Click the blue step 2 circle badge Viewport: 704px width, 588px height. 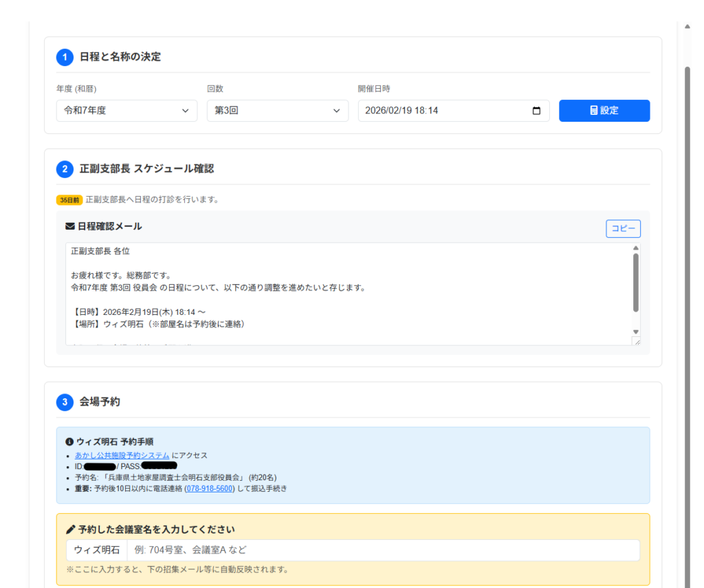pos(65,169)
